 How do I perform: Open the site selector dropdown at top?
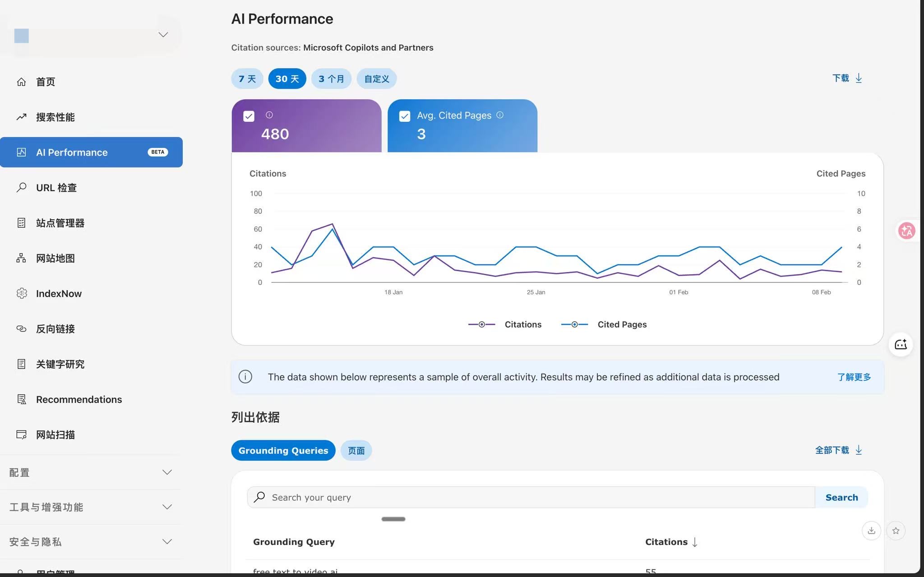pyautogui.click(x=163, y=35)
